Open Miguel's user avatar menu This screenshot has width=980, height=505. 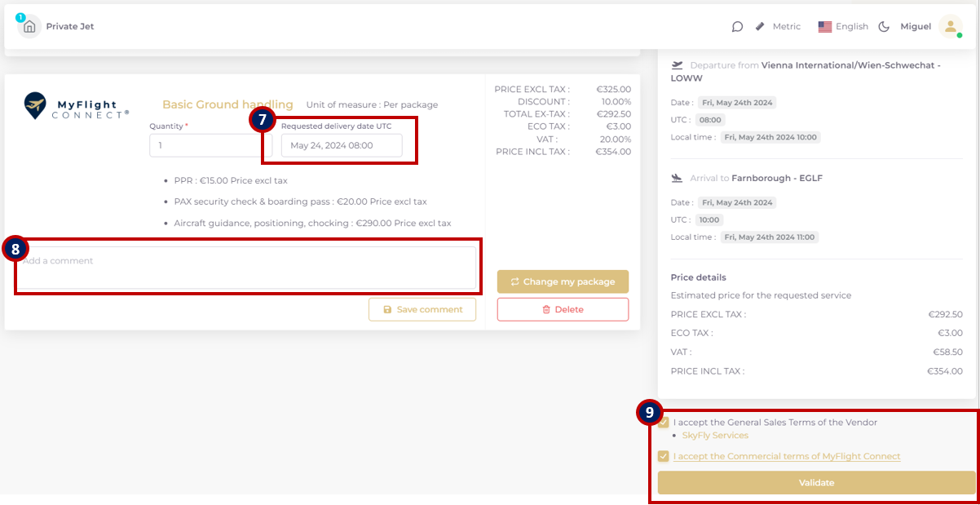950,27
